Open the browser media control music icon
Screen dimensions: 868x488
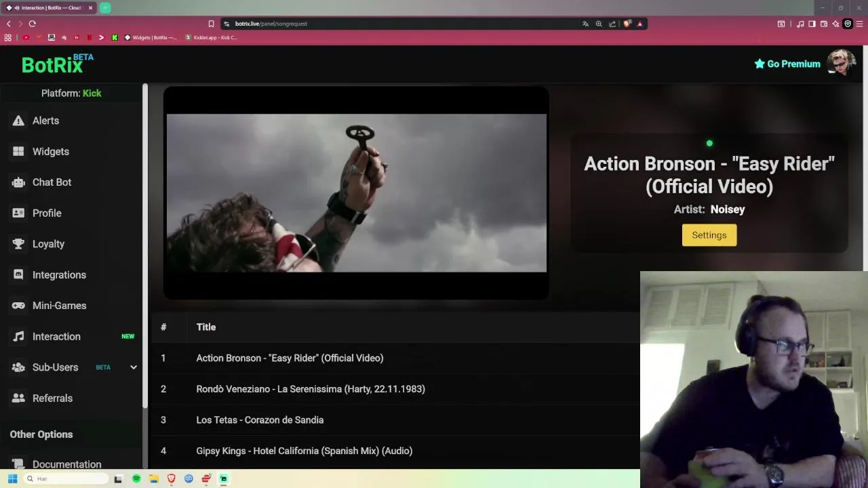tap(800, 24)
